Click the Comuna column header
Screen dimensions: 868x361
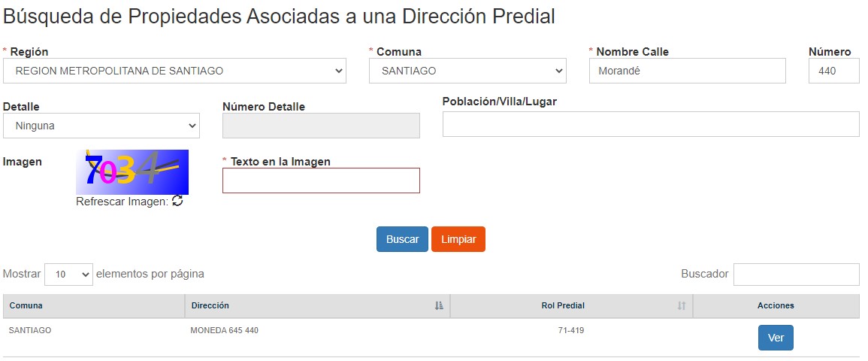point(93,305)
